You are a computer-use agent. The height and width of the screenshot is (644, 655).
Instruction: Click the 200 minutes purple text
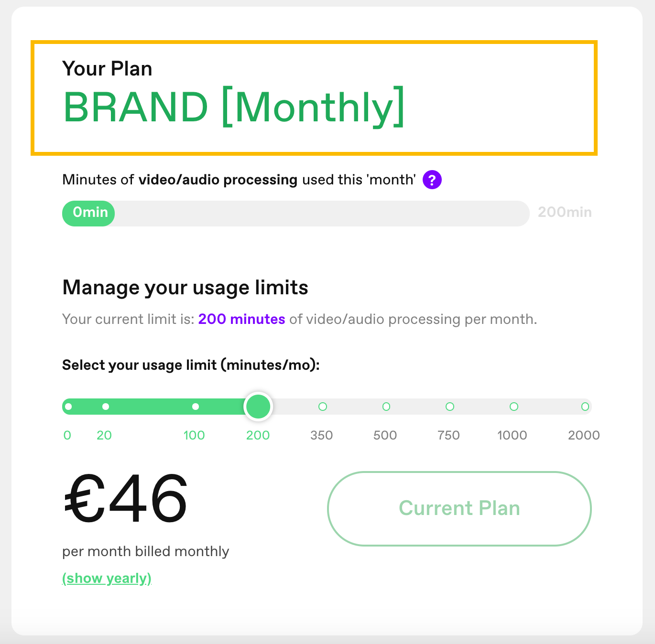tap(241, 319)
